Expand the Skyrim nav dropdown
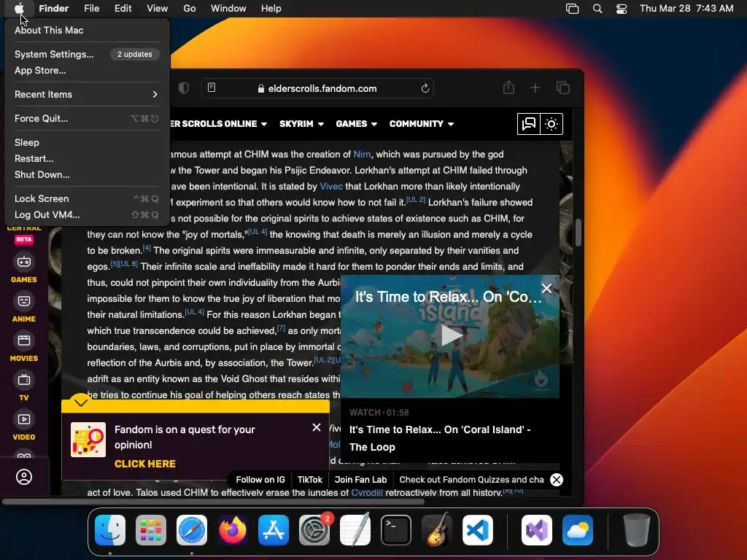Image resolution: width=747 pixels, height=560 pixels. click(x=301, y=124)
